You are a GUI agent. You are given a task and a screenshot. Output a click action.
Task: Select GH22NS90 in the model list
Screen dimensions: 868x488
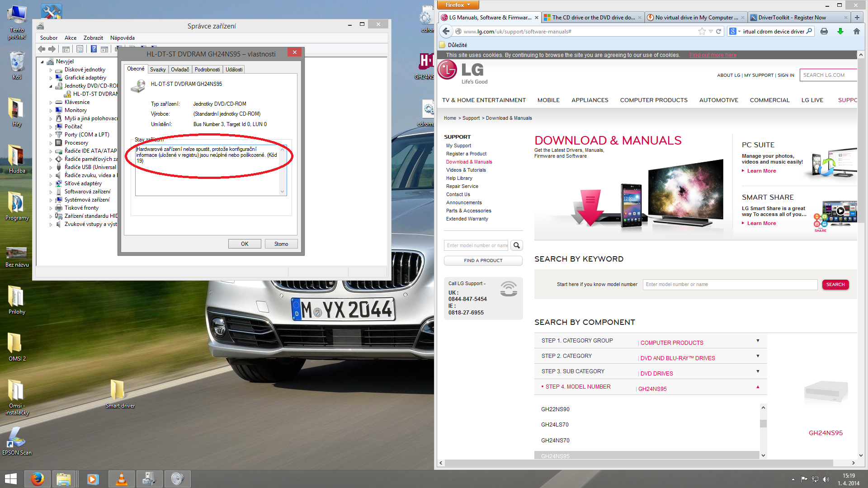pyautogui.click(x=555, y=409)
